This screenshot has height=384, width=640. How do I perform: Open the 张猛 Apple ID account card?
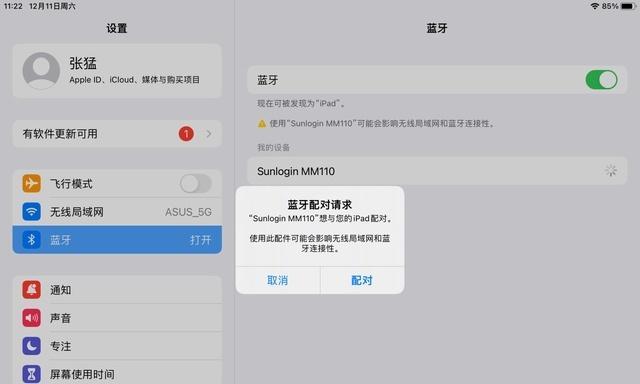point(117,71)
